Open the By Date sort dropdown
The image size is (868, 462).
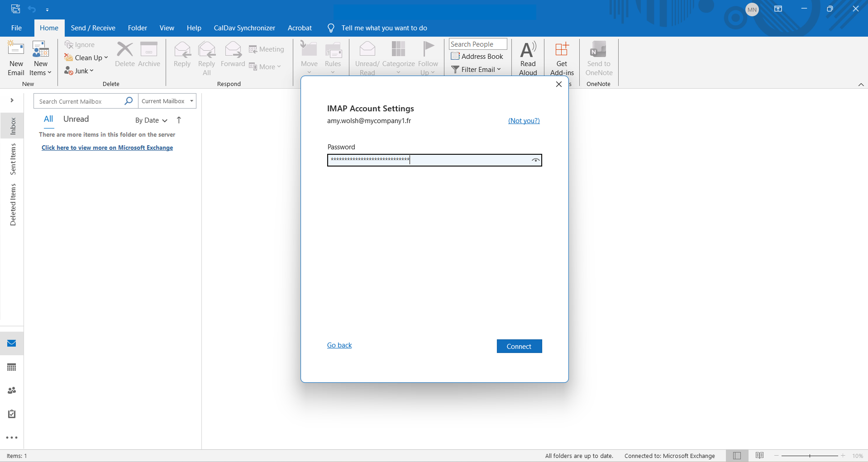coord(152,120)
